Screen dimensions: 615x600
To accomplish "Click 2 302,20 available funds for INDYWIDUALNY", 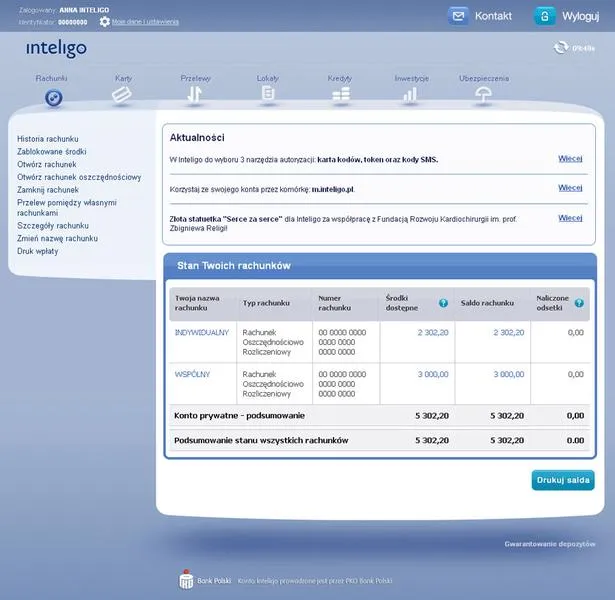I will tap(433, 333).
